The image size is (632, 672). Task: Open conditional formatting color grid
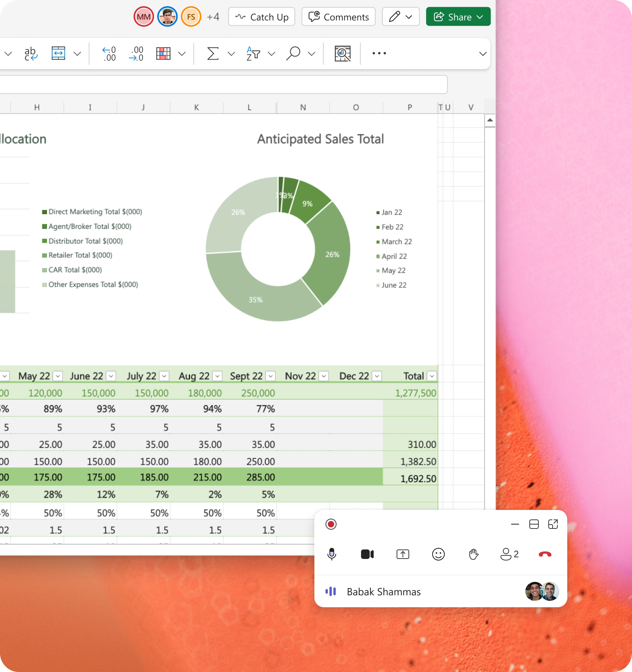tap(163, 53)
